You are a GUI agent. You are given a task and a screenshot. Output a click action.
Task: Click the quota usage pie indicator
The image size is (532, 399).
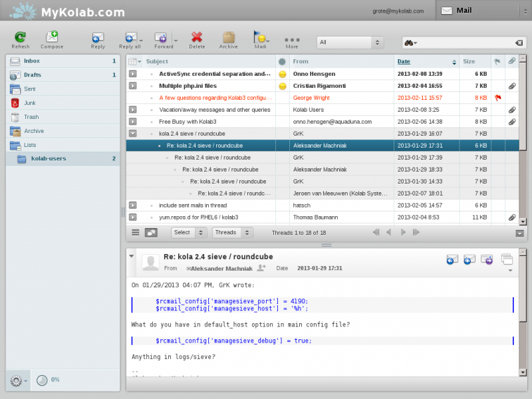42,380
